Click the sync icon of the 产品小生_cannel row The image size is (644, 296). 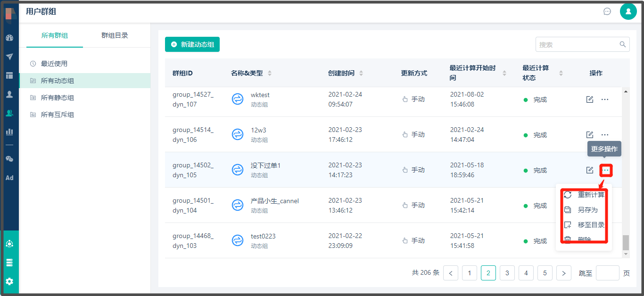[x=238, y=205]
